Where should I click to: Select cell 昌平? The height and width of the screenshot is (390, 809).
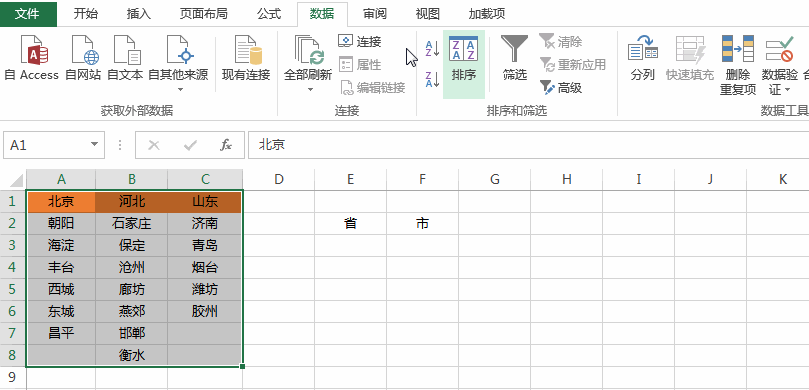click(61, 333)
